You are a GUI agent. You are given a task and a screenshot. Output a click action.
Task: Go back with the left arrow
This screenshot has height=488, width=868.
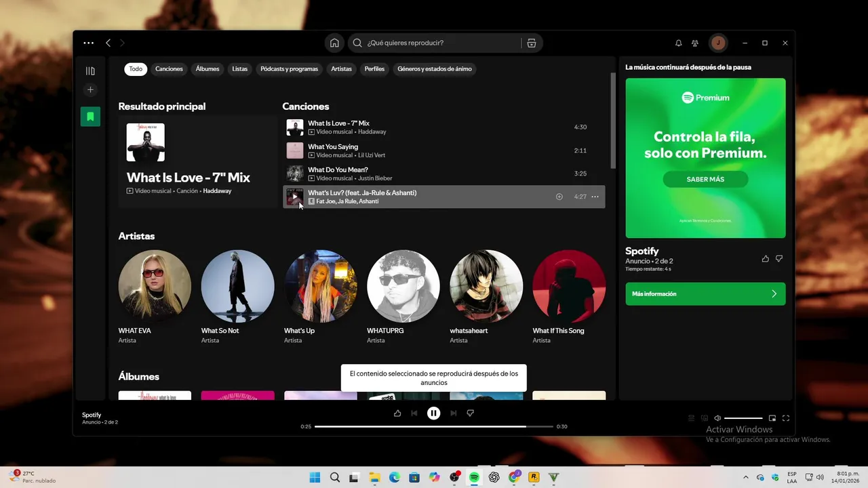108,43
